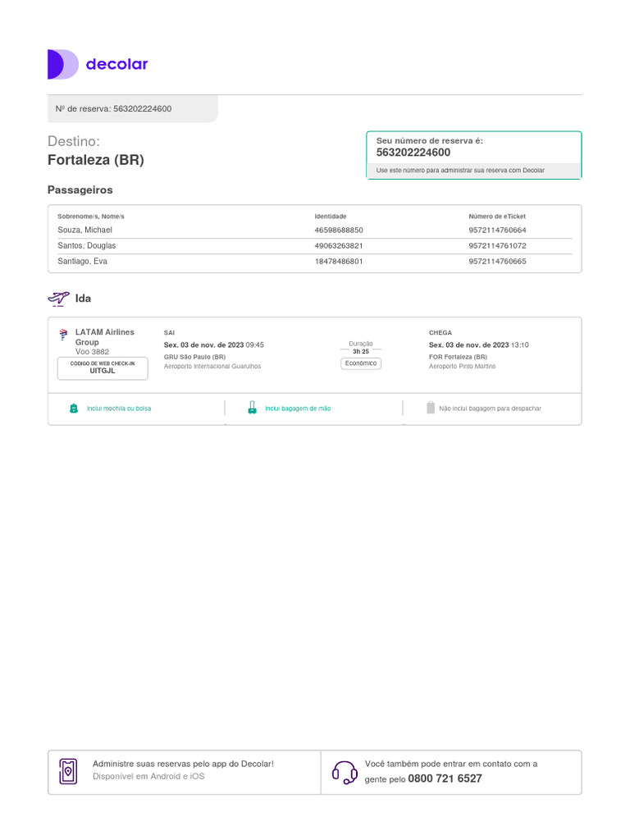Click the Fortaleza (BR) destination heading
The height and width of the screenshot is (840, 630).
pyautogui.click(x=96, y=160)
